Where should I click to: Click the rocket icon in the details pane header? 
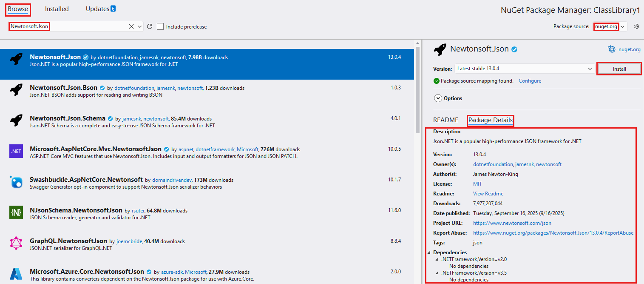coord(440,49)
